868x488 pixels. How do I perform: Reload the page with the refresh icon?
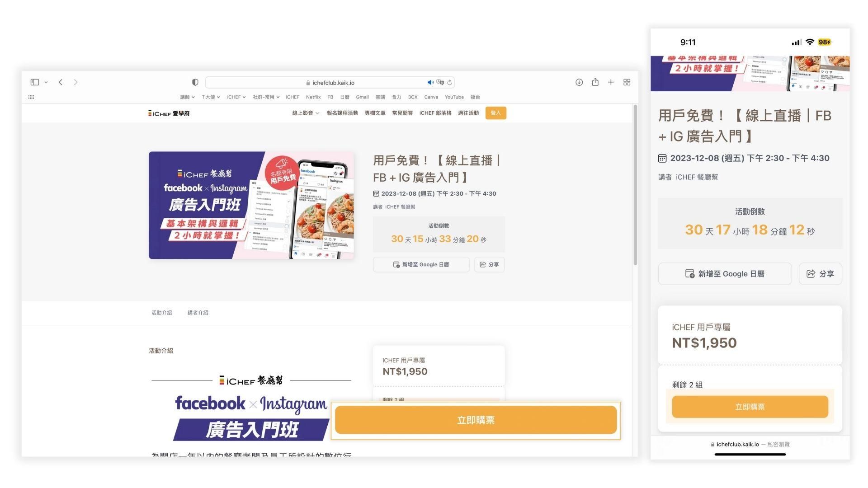point(449,82)
